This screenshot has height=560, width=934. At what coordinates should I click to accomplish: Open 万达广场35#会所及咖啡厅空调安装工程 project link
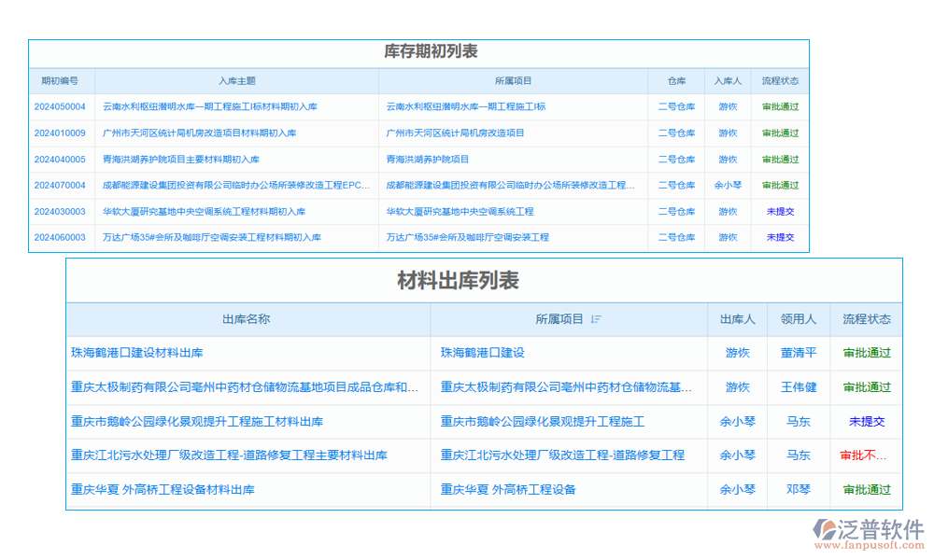pos(465,237)
